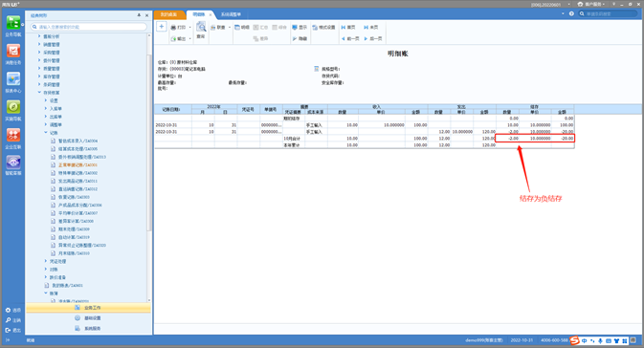This screenshot has height=348, width=644.
Task: Open 月末结账/IA0310 item
Action: pyautogui.click(x=74, y=253)
